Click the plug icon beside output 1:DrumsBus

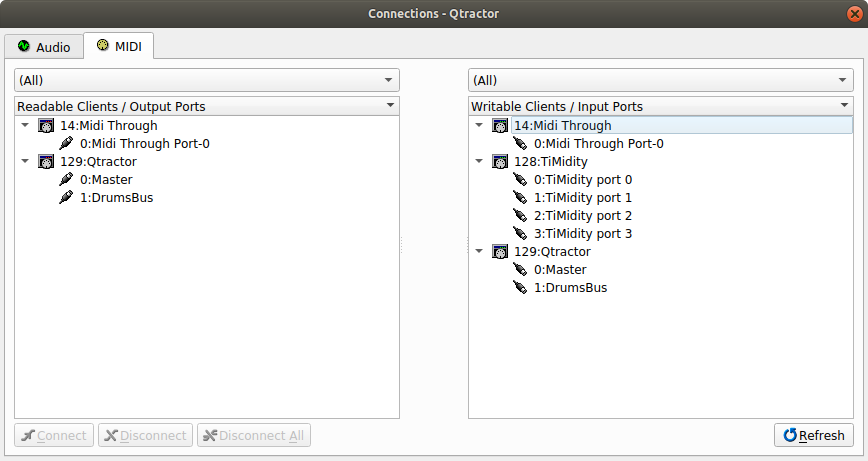(x=66, y=197)
